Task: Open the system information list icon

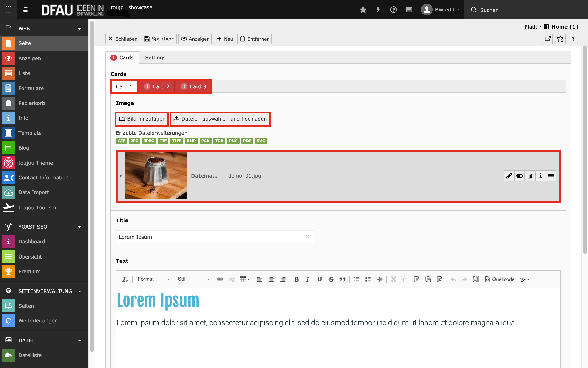Action: 409,10
